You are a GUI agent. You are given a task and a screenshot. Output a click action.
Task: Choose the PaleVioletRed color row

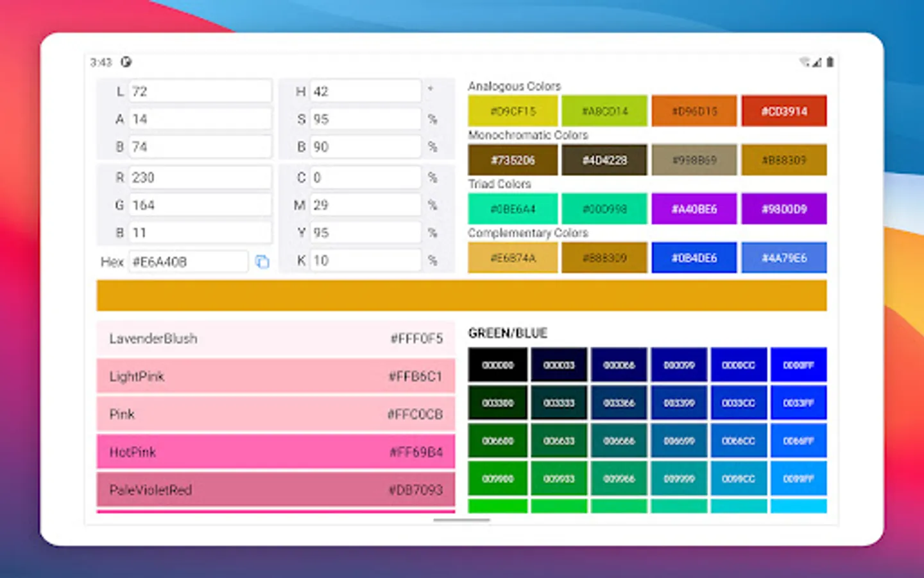pyautogui.click(x=276, y=489)
